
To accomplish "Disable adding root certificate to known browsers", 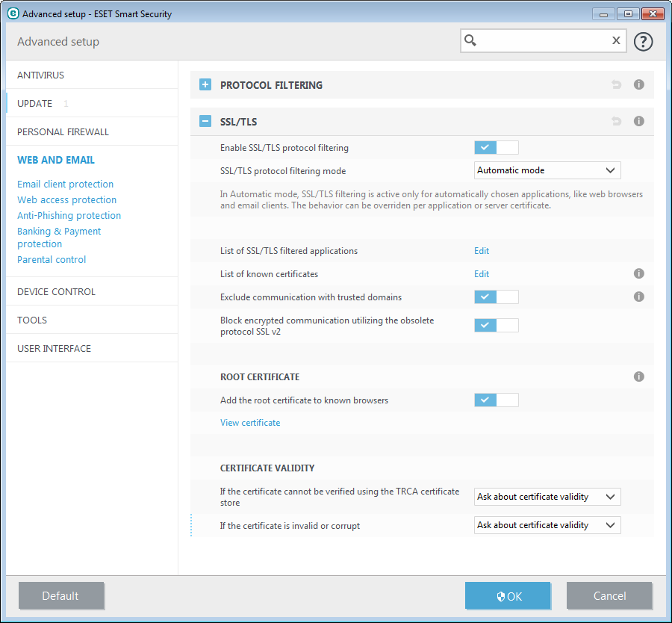I will (x=496, y=400).
